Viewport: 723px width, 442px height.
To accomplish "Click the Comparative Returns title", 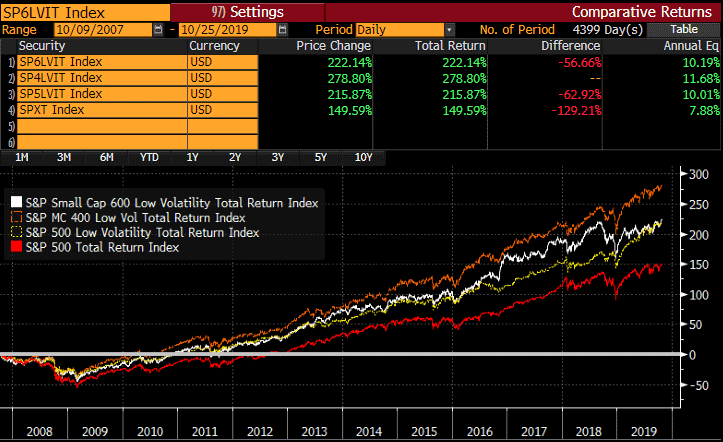I will tap(642, 12).
